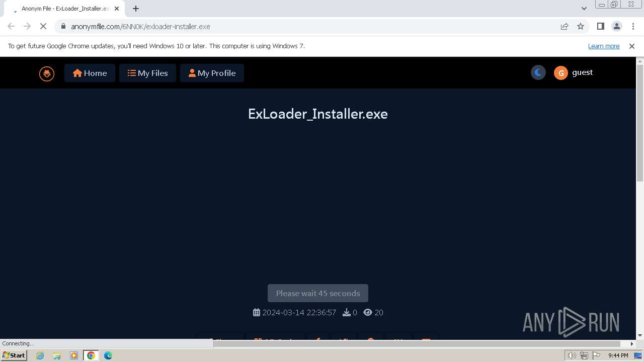Image resolution: width=644 pixels, height=362 pixels.
Task: Close the Anonym File tab
Action: pyautogui.click(x=117, y=9)
